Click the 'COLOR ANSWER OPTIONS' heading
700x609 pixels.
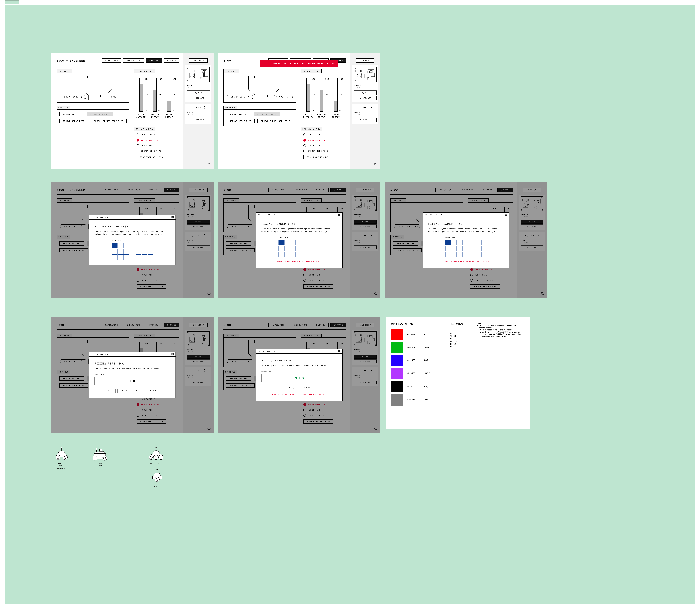pos(402,324)
